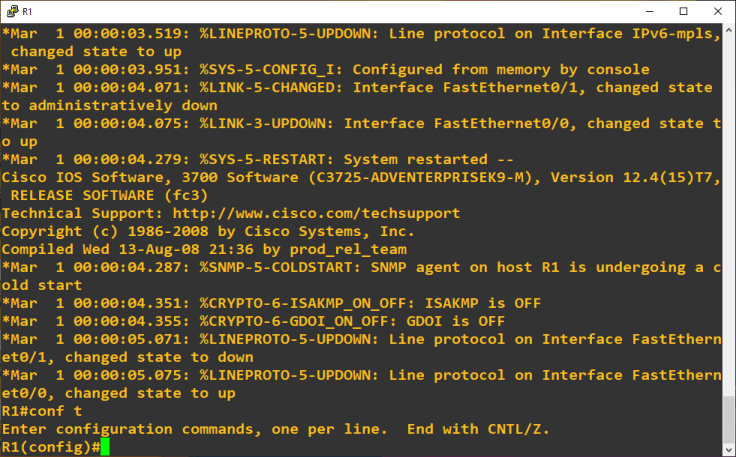The width and height of the screenshot is (736, 457).
Task: Click the 'Cisco IOS Software' version line
Action: tap(360, 177)
